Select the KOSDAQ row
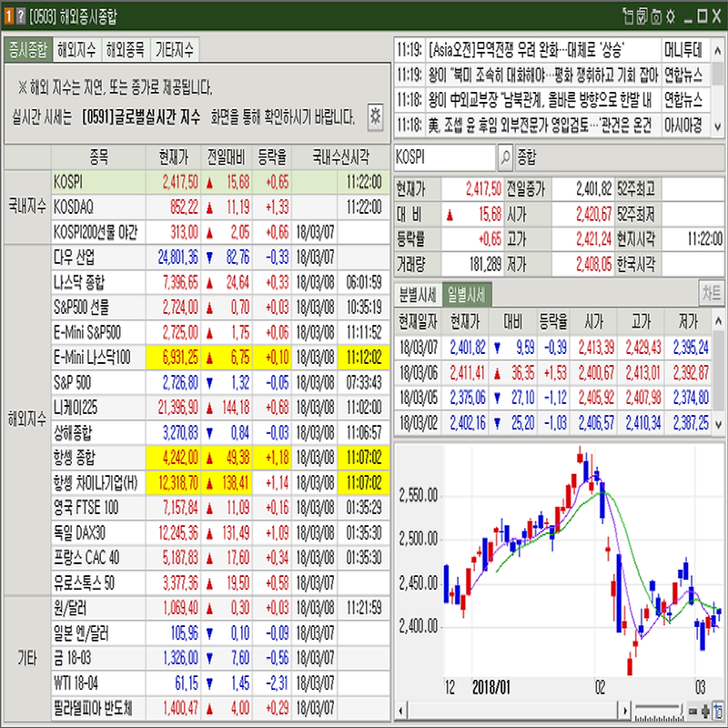Image resolution: width=728 pixels, height=728 pixels. [x=220, y=207]
